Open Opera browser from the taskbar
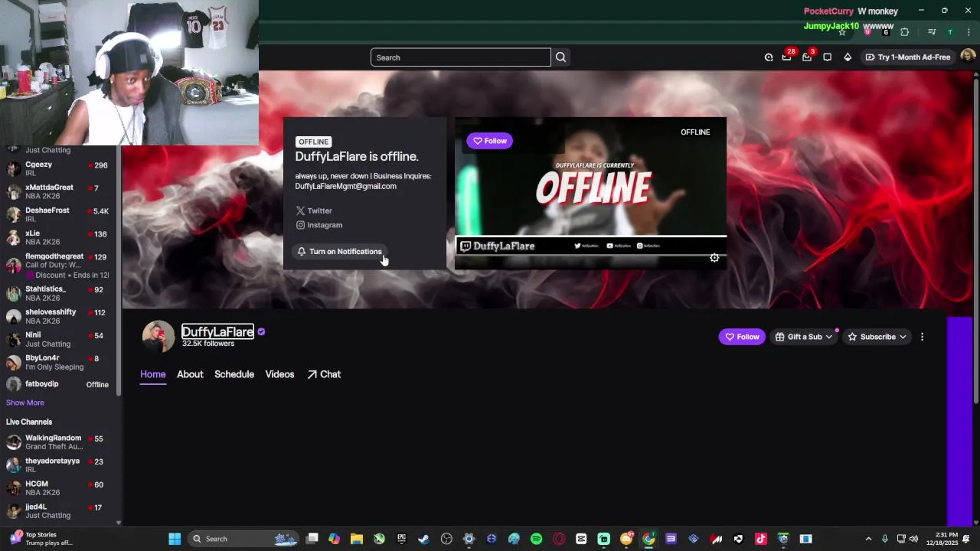The height and width of the screenshot is (551, 980). (x=559, y=539)
